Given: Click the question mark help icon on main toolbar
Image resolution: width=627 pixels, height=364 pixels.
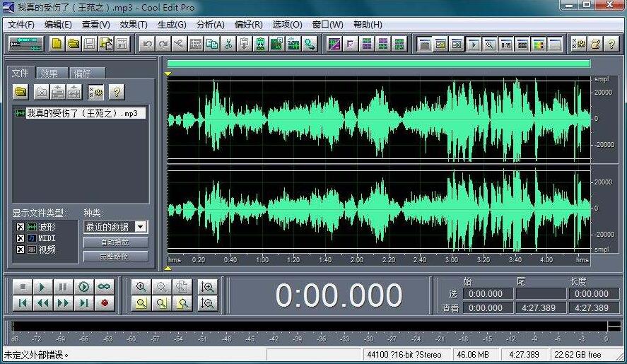Looking at the screenshot, I should tap(611, 44).
